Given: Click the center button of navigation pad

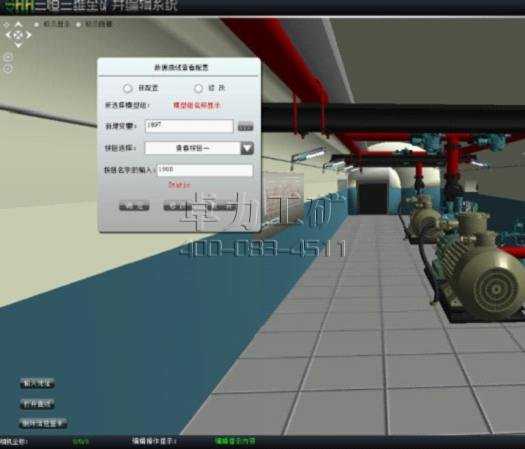Looking at the screenshot, I should coord(18,34).
